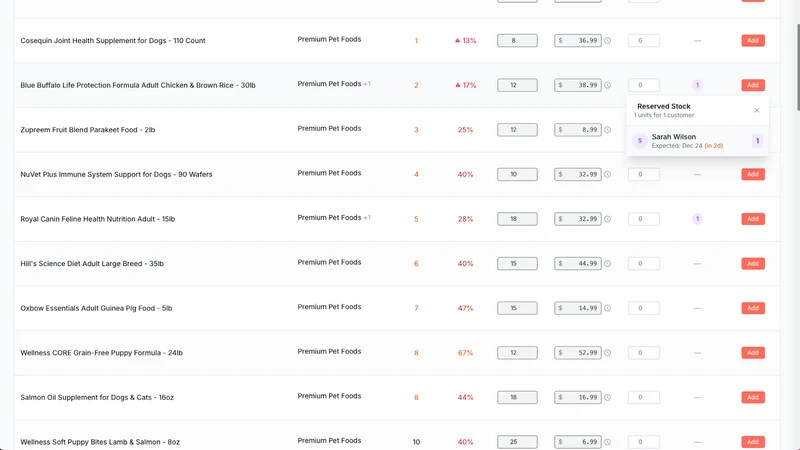Image resolution: width=800 pixels, height=450 pixels.
Task: Click the clock icon next to 52.99
Action: pos(608,353)
